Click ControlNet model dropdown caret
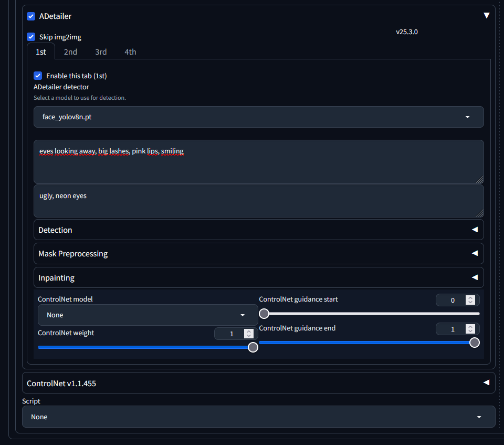Image resolution: width=504 pixels, height=445 pixels. (242, 315)
